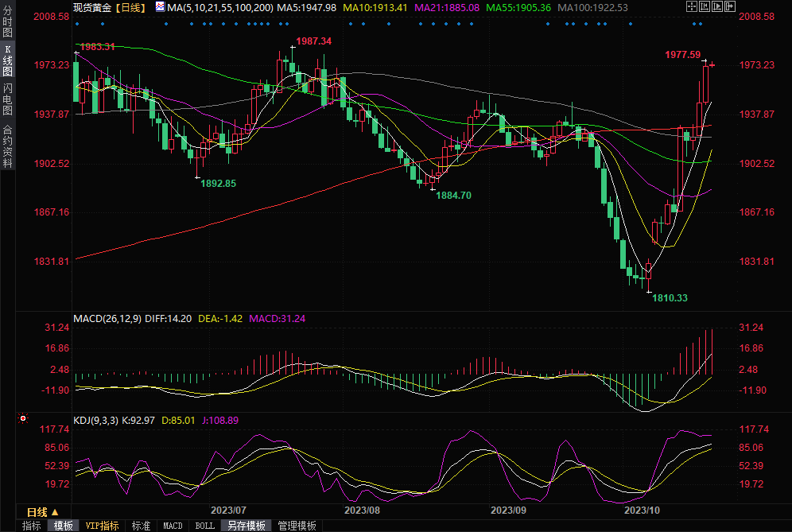Click the 1810.33 low price marker

pos(670,297)
